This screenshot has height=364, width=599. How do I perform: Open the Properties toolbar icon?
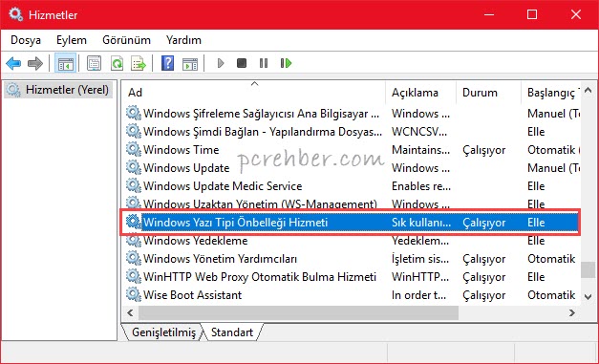click(94, 63)
